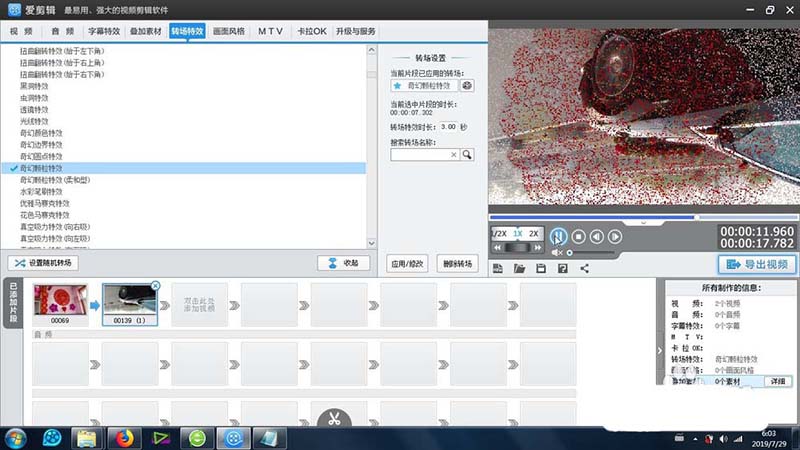Image resolution: width=800 pixels, height=450 pixels.
Task: Click the scissors cut icon
Action: click(x=334, y=419)
